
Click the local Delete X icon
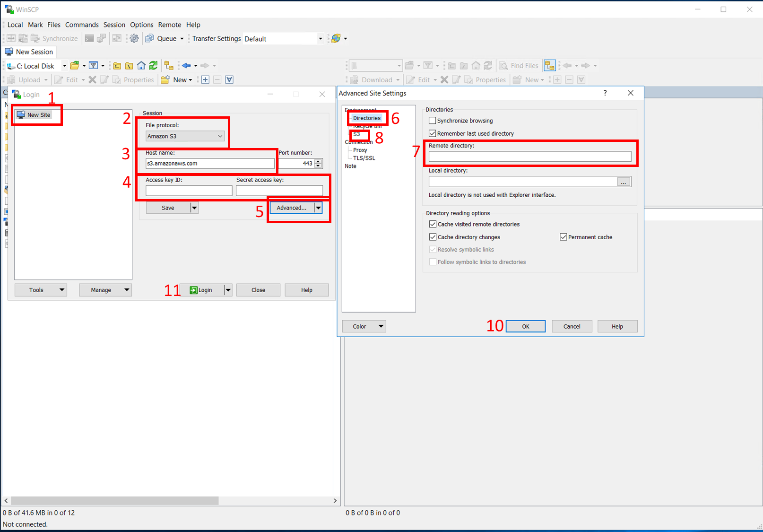[93, 79]
